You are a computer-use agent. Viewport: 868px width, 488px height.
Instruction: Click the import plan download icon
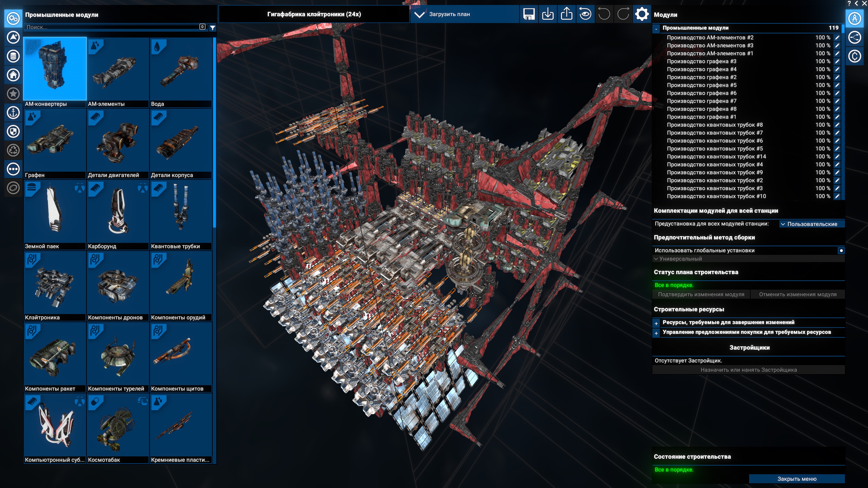(547, 14)
